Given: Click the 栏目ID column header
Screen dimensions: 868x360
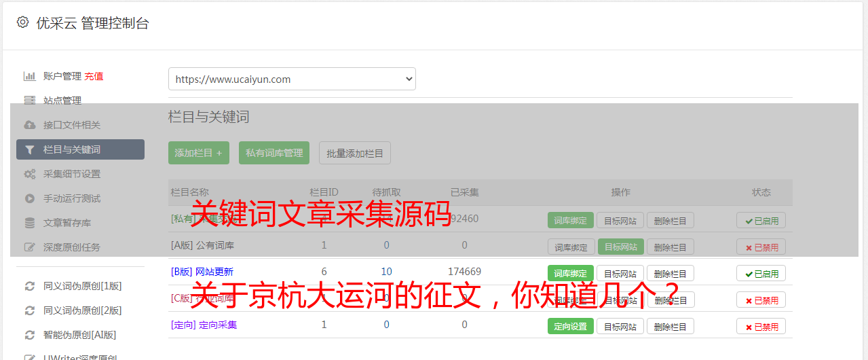Looking at the screenshot, I should 324,192.
